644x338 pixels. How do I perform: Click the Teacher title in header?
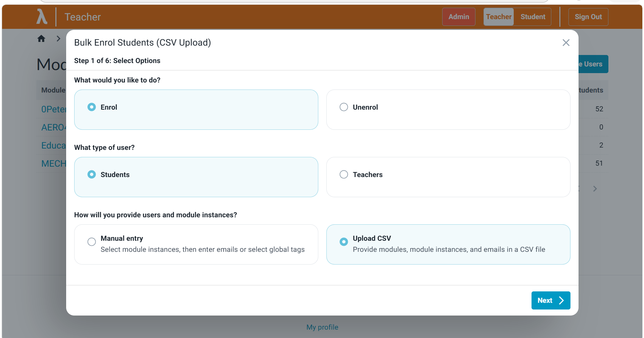click(x=83, y=17)
